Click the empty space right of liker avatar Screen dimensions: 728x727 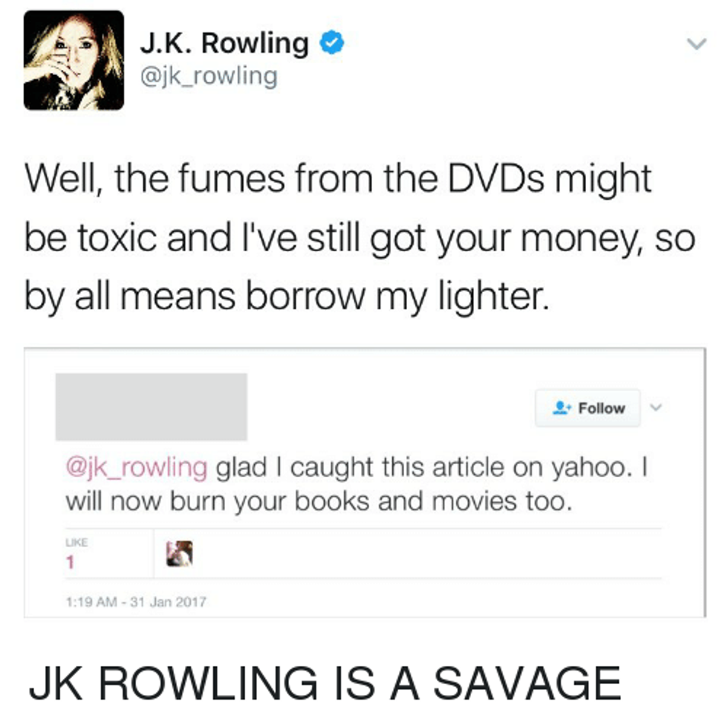[427, 553]
